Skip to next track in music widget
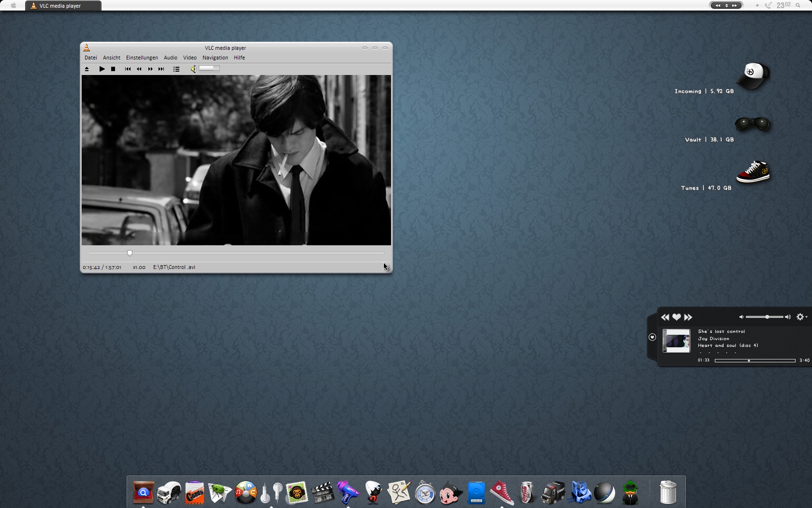Viewport: 812px width, 508px height. click(x=688, y=317)
